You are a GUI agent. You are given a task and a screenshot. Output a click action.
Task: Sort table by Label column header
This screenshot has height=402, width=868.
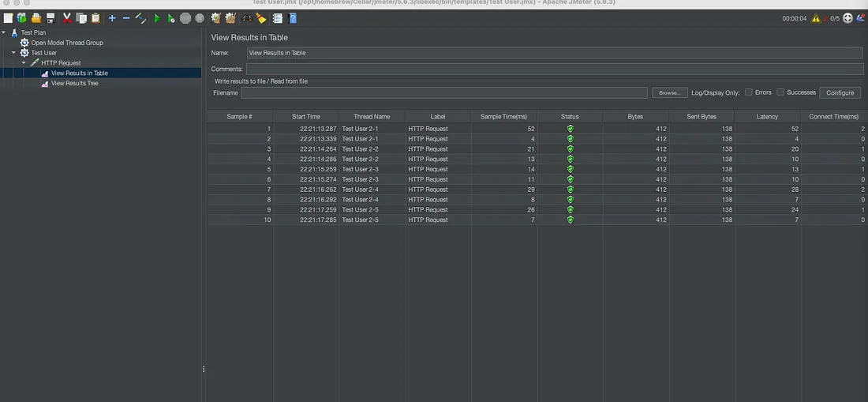[x=438, y=117]
